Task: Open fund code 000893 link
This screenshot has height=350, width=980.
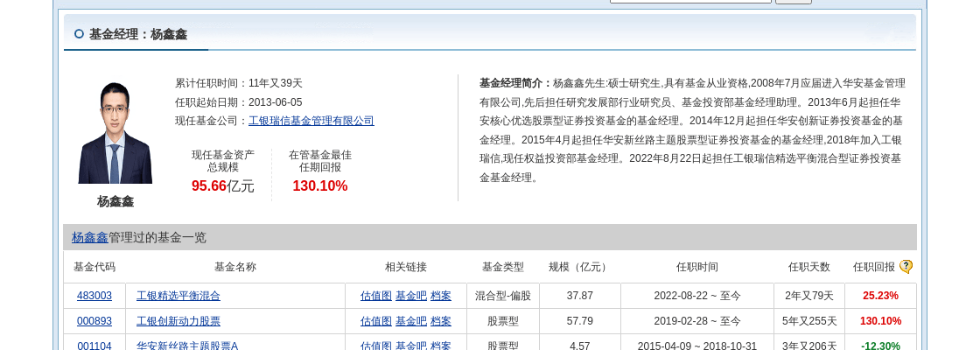Action: [x=94, y=321]
